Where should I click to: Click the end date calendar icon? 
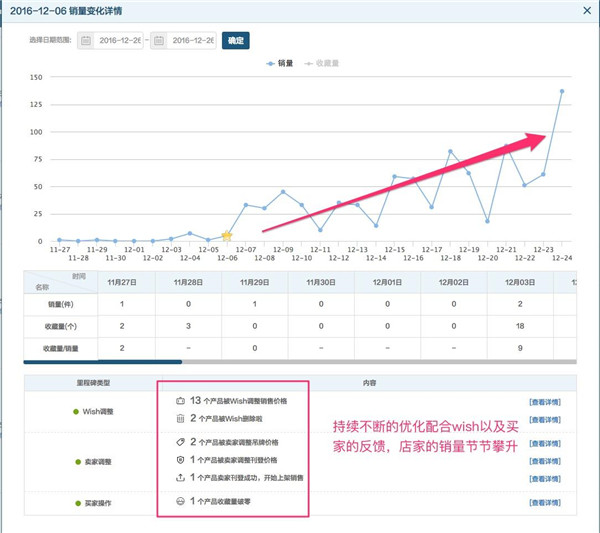pos(157,41)
